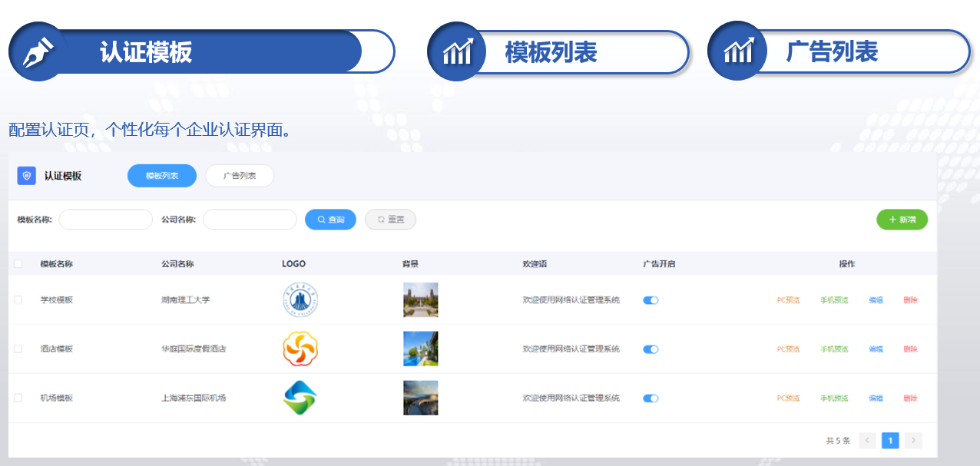The height and width of the screenshot is (466, 980).
Task: Click 编辑 for 学校模板 row
Action: [876, 300]
